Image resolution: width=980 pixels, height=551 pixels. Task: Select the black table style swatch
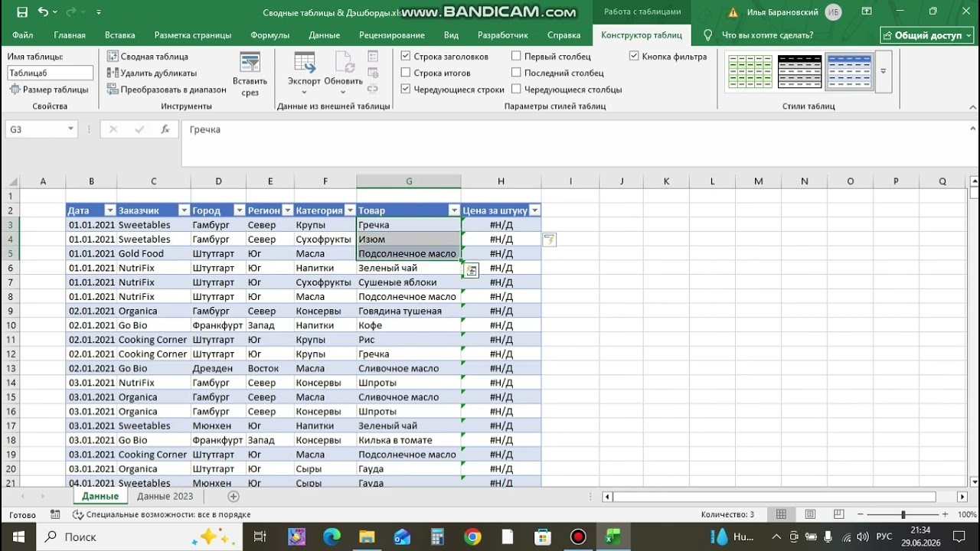tap(799, 72)
